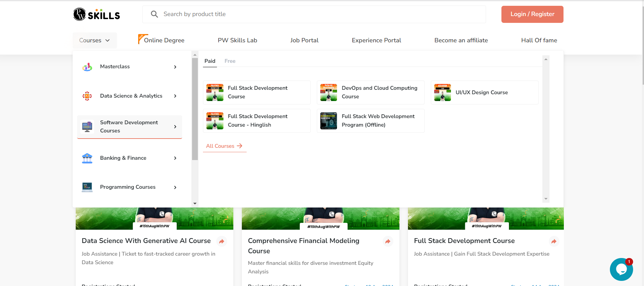Open the All Courses link

[x=224, y=146]
